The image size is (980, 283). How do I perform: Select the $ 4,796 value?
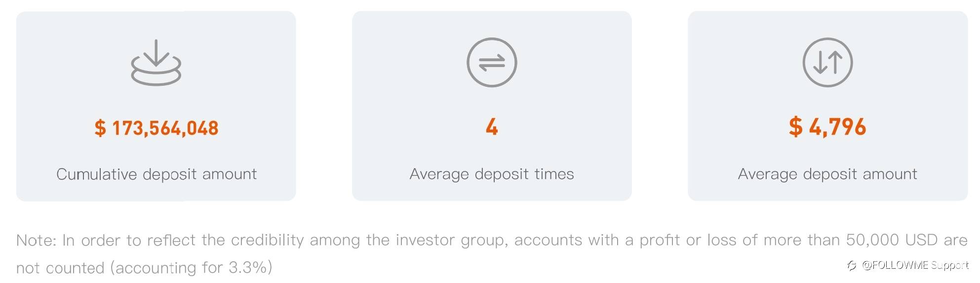click(827, 127)
